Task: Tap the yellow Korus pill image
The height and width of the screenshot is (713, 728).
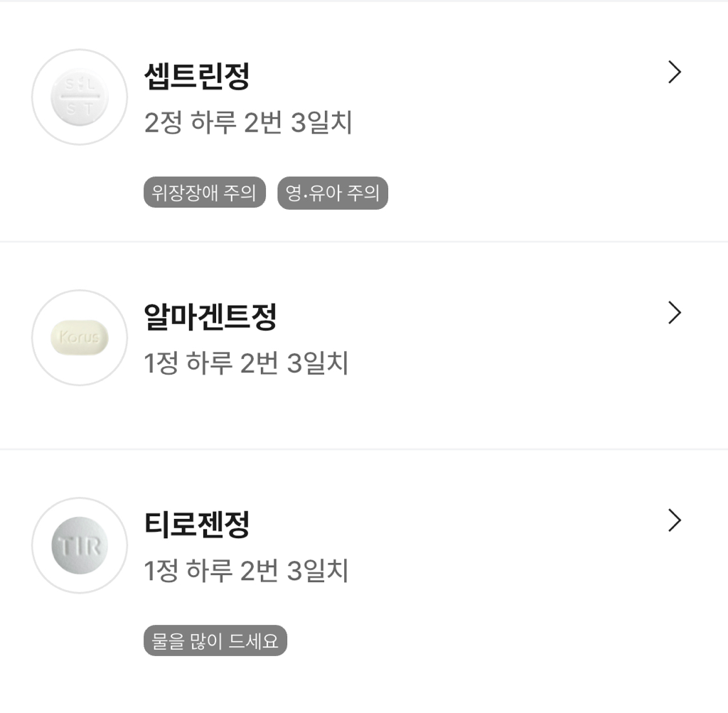Action: coord(80,338)
